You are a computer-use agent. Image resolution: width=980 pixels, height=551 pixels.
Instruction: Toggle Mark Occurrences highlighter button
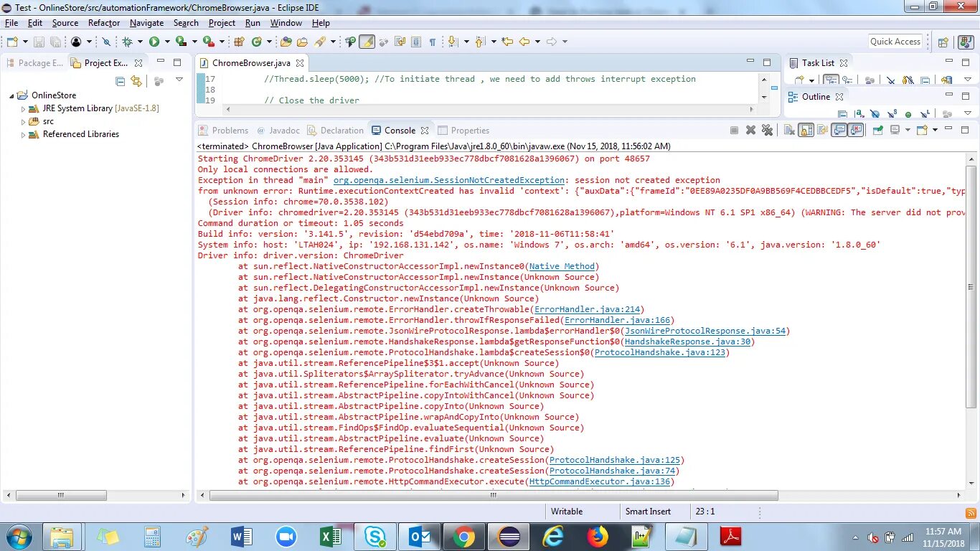(x=367, y=42)
